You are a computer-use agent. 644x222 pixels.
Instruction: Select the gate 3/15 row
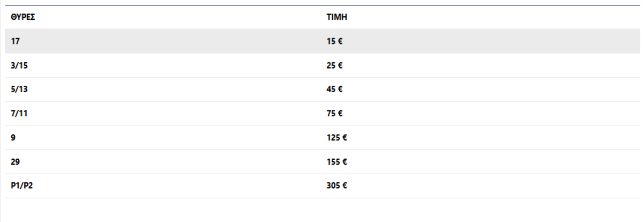point(323,65)
